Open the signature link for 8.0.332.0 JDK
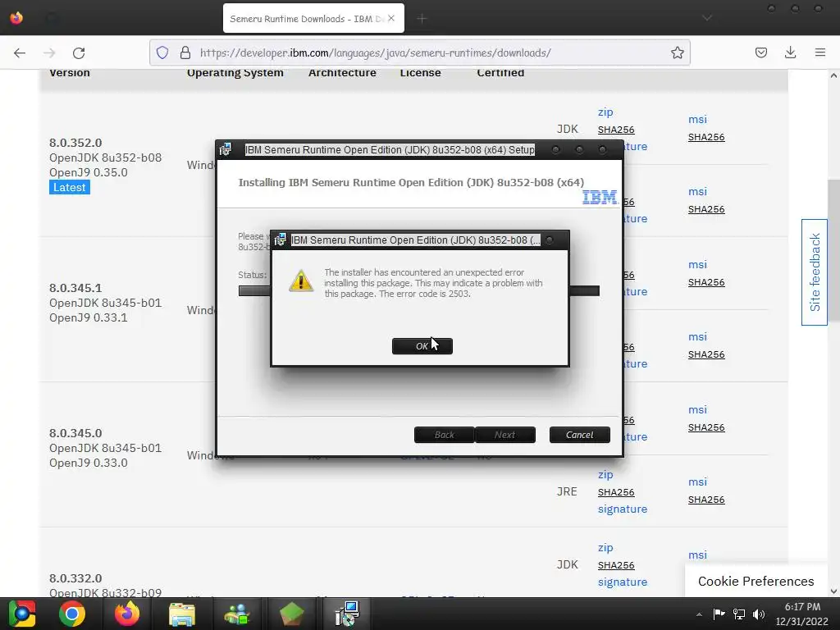This screenshot has height=630, width=840. click(623, 582)
